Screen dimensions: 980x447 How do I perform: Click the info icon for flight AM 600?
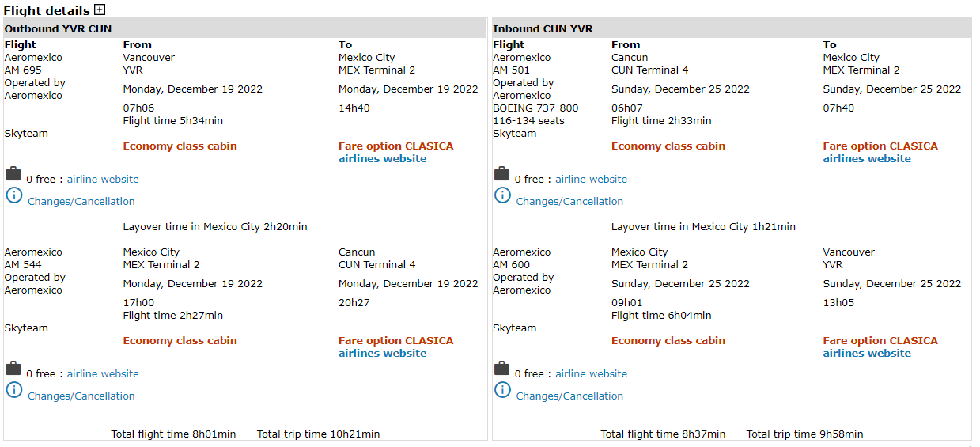[x=502, y=390]
